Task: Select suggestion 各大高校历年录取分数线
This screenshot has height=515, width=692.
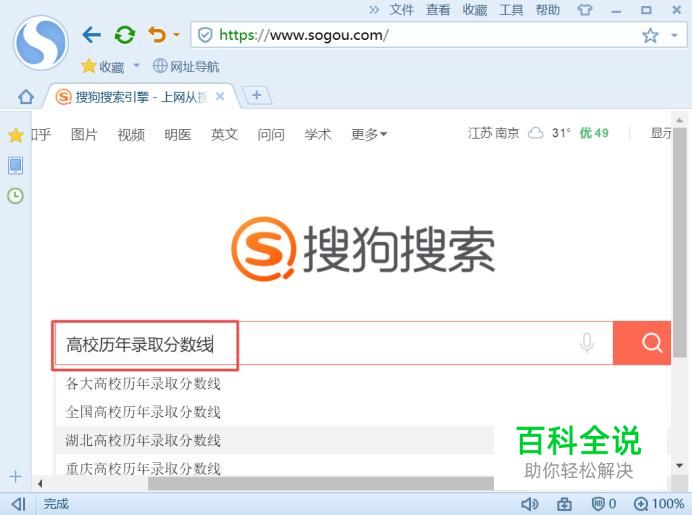Action: click(143, 383)
